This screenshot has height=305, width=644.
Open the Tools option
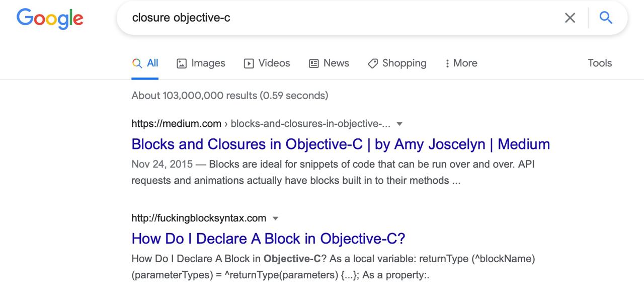pos(600,63)
